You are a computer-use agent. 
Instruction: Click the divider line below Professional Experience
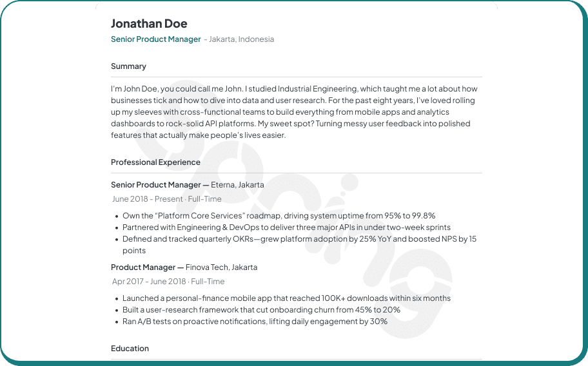pyautogui.click(x=296, y=173)
